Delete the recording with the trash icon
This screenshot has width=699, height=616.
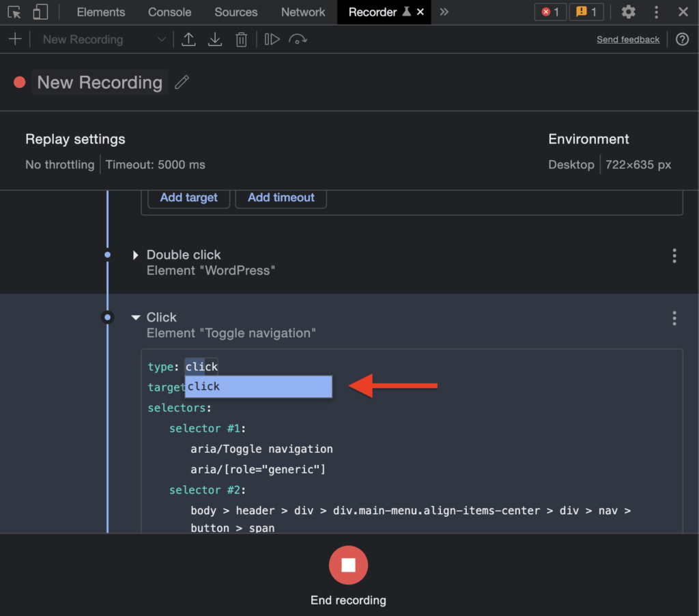241,39
